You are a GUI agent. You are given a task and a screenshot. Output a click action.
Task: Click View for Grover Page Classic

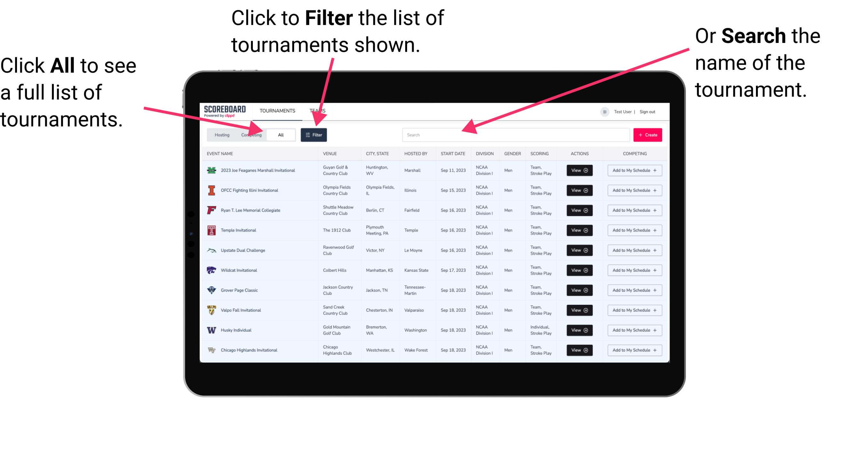pyautogui.click(x=579, y=290)
